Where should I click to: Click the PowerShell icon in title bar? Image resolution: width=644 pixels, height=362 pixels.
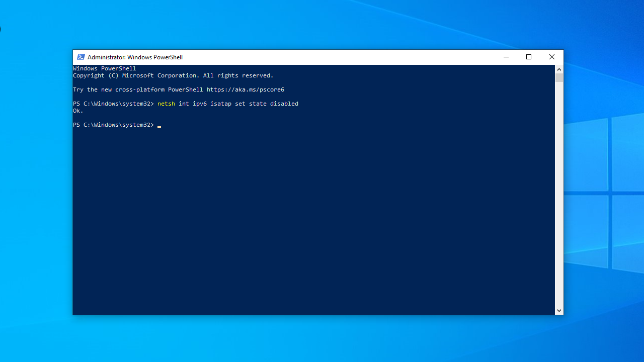(x=80, y=57)
